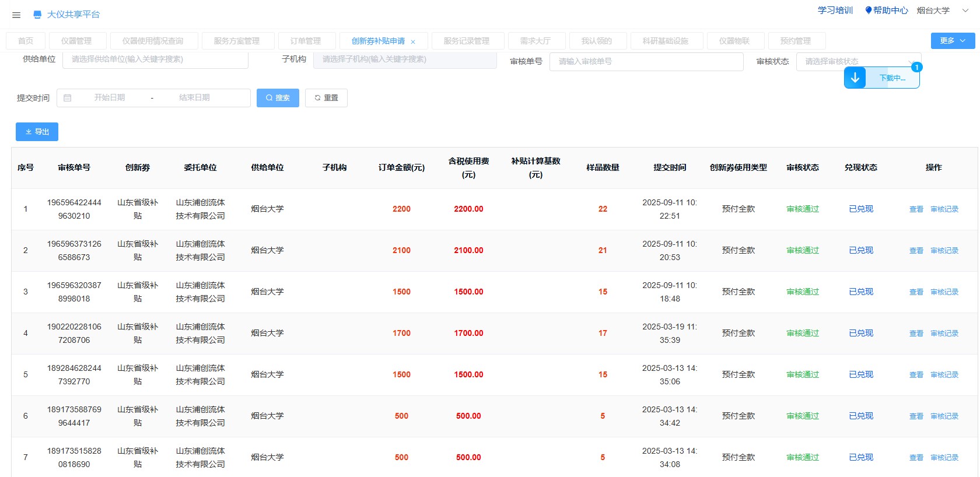Open the 需求大厅 tab

click(535, 41)
